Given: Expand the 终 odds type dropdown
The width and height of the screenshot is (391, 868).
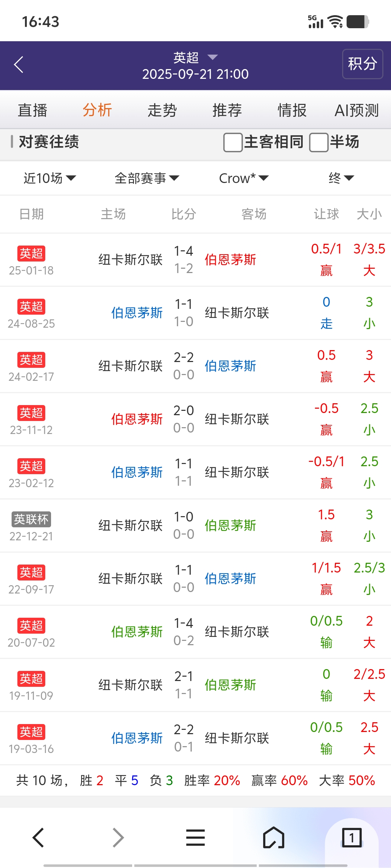Looking at the screenshot, I should [x=341, y=178].
